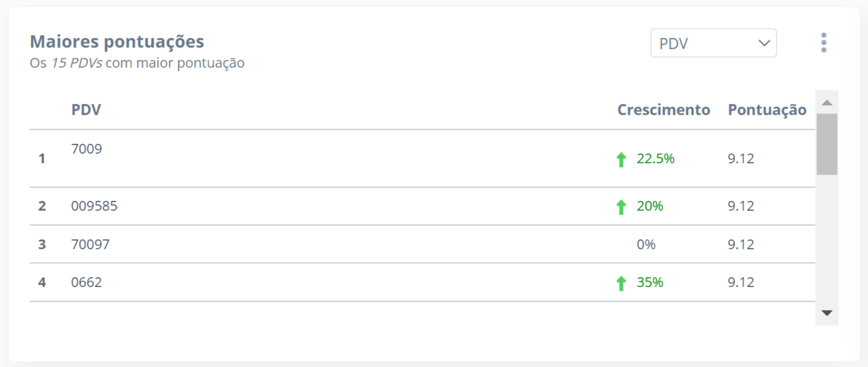Click the 0% growth value
868x367 pixels.
pyautogui.click(x=646, y=244)
